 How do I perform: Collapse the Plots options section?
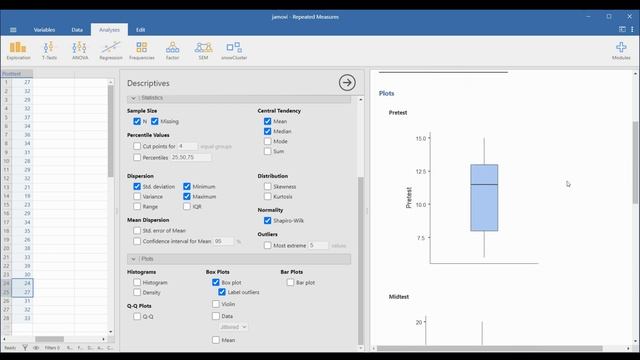(239, 259)
